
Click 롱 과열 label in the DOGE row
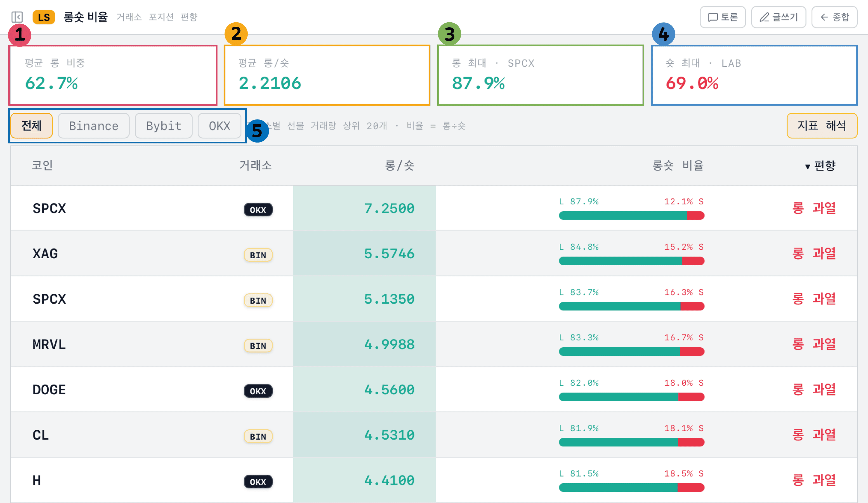click(x=814, y=390)
